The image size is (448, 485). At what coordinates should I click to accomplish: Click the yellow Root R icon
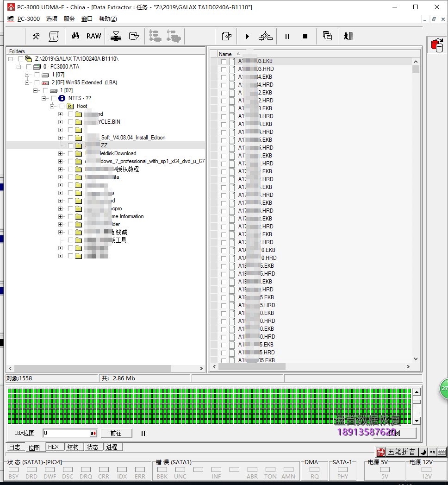pos(70,106)
